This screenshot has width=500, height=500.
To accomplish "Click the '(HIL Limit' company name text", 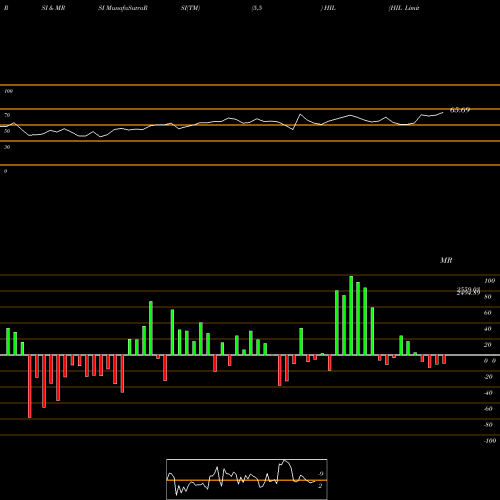I will coord(404,8).
